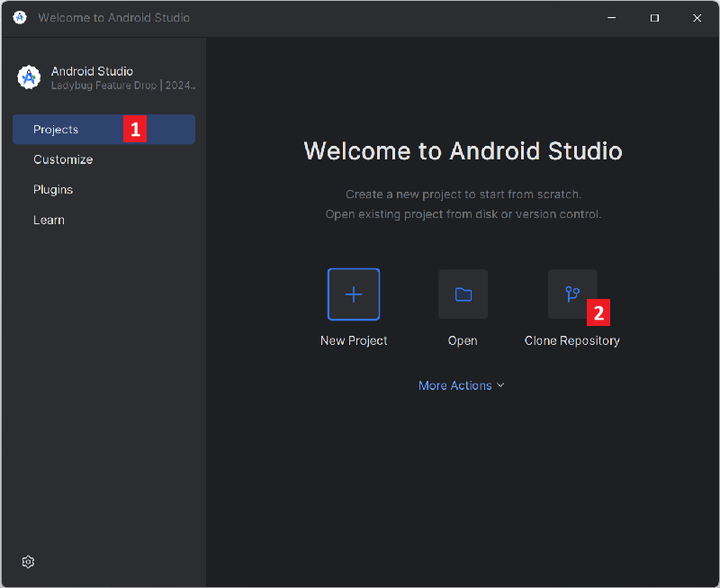Click the Open folder icon
720x588 pixels.
pyautogui.click(x=463, y=294)
